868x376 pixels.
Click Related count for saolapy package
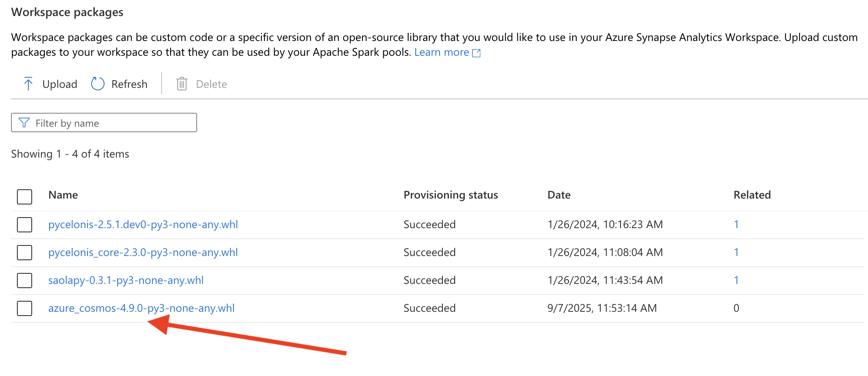[736, 281]
